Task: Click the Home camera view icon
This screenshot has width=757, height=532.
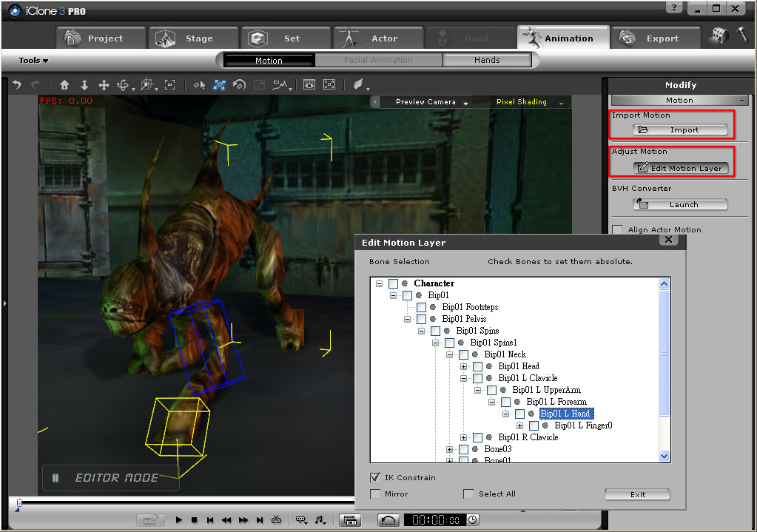Action: click(x=64, y=85)
